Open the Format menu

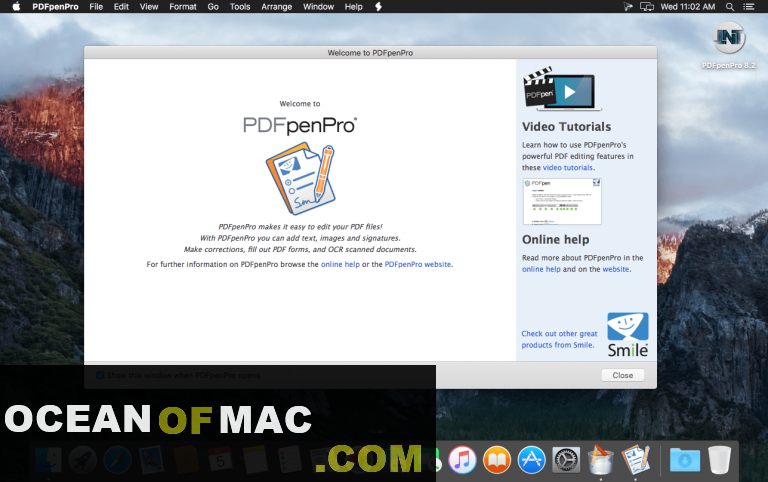[x=183, y=6]
